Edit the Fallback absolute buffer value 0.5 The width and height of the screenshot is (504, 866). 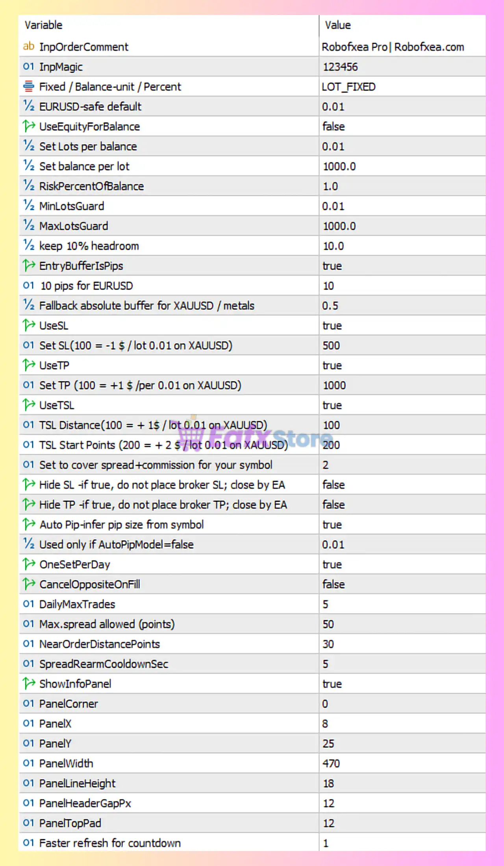coord(330,306)
